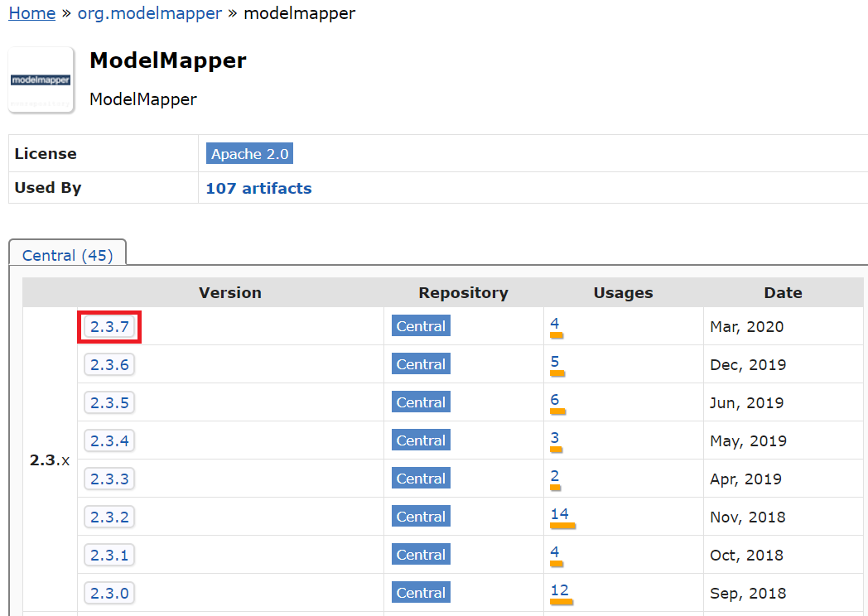The height and width of the screenshot is (616, 868).
Task: Click Central badge in 2.3.7 row
Action: 421,326
